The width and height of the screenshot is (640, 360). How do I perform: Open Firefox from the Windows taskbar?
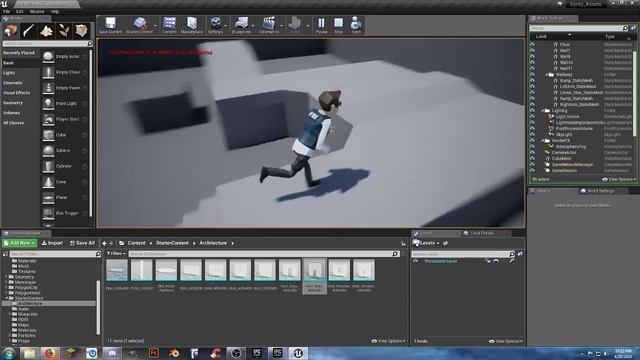tap(50, 353)
